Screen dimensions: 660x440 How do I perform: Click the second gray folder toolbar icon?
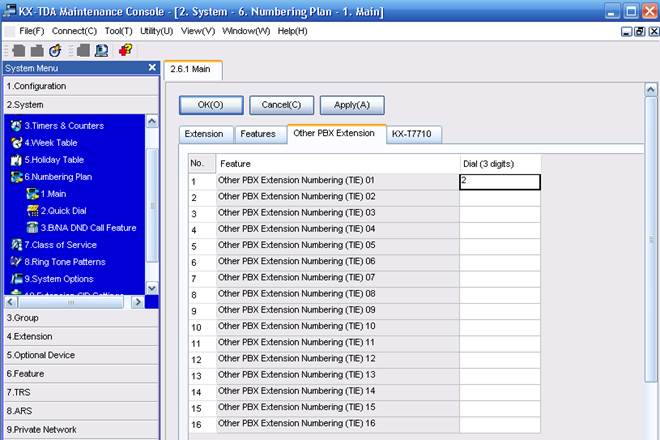tap(37, 51)
